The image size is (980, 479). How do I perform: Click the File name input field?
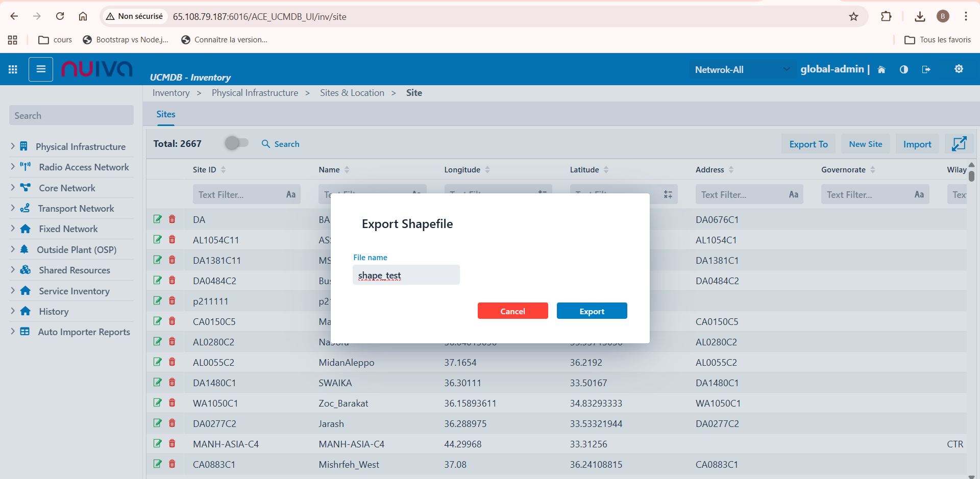pos(406,275)
